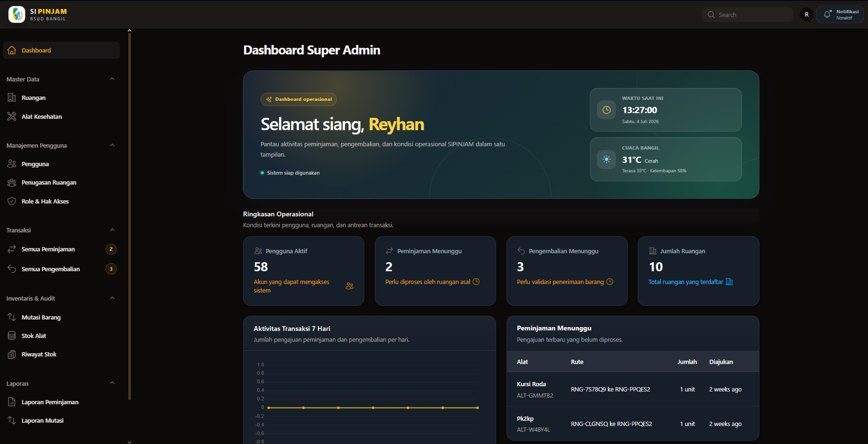Click the Pengguna users icon
This screenshot has height=444, width=868.
click(12, 164)
